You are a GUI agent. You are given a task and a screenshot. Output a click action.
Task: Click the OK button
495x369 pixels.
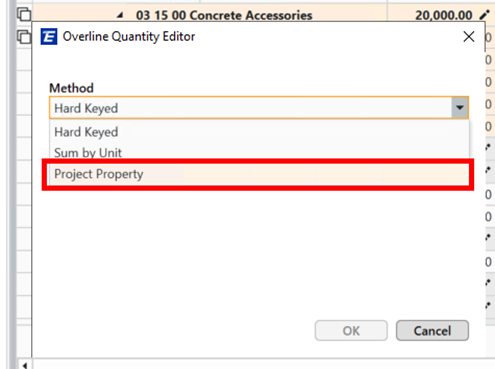[x=351, y=331]
